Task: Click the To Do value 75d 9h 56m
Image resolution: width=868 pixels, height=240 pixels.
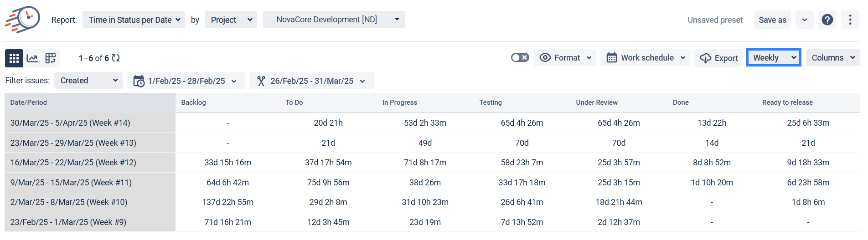Action: (x=328, y=183)
